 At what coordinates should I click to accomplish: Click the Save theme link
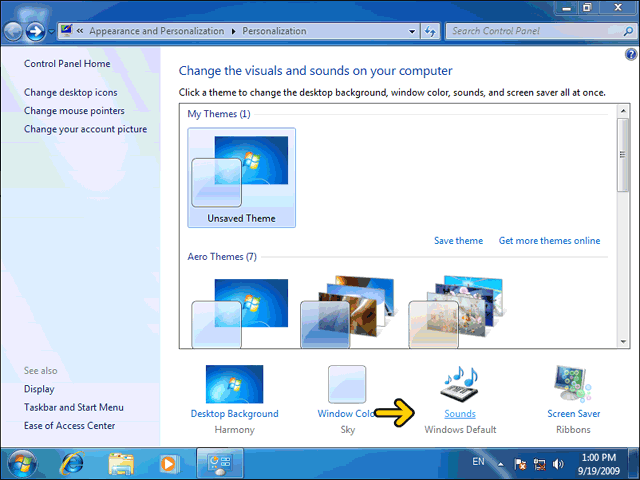(458, 241)
